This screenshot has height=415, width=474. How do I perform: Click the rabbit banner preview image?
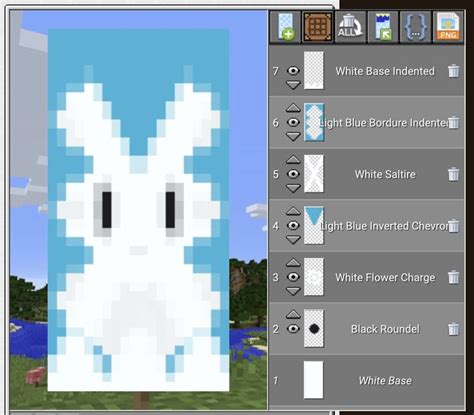pyautogui.click(x=138, y=210)
